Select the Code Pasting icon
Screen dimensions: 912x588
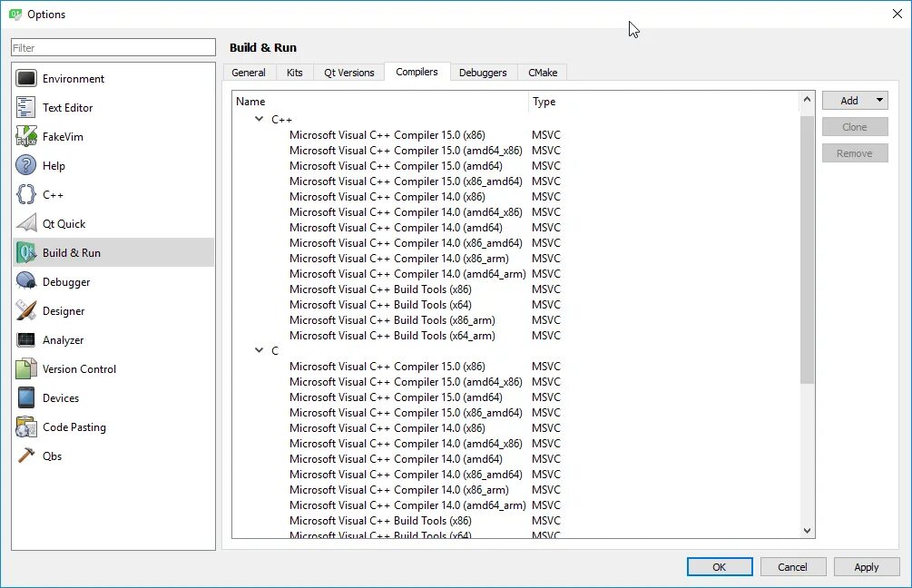pos(26,426)
